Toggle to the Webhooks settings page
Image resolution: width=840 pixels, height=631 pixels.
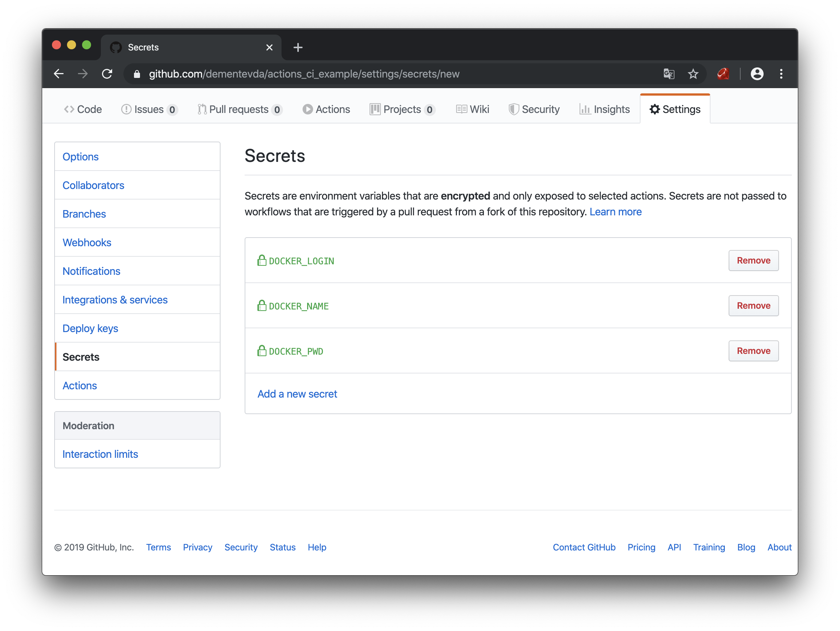coord(86,242)
